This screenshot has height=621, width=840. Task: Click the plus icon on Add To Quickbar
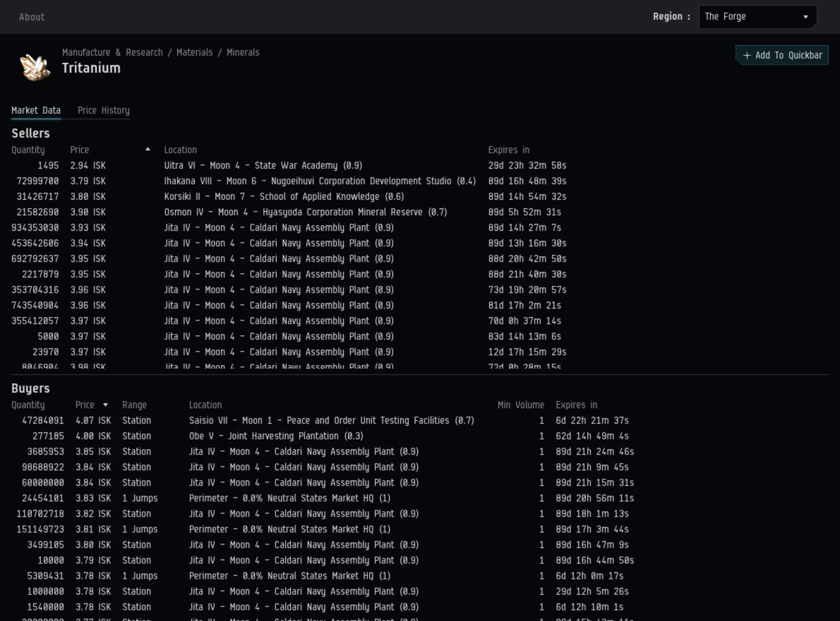[747, 55]
